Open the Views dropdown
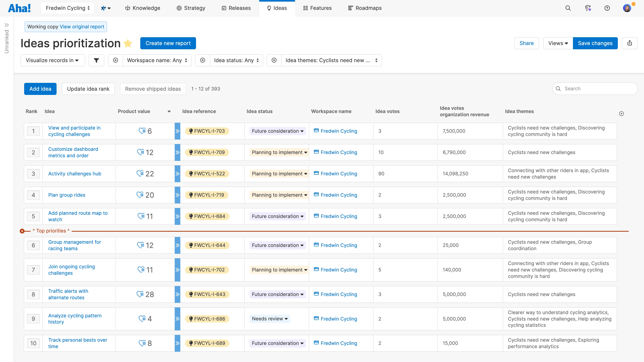The height and width of the screenshot is (362, 644). pyautogui.click(x=558, y=43)
